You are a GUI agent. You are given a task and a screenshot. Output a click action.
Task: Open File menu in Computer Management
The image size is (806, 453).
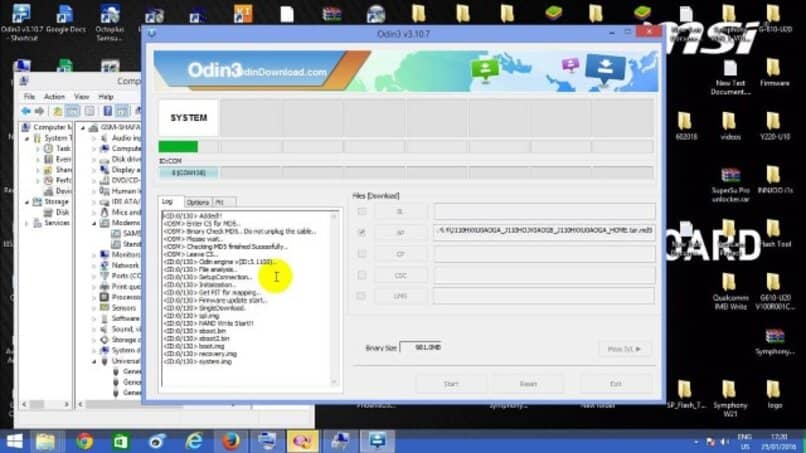pos(29,97)
